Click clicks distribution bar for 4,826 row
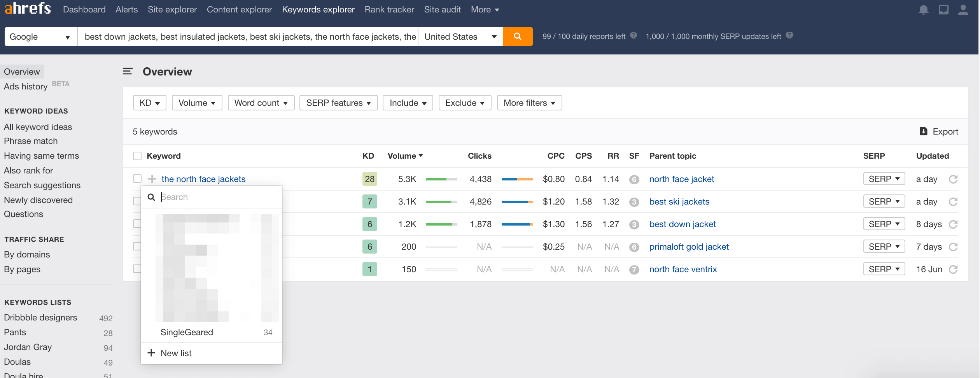980x378 pixels. pos(517,202)
